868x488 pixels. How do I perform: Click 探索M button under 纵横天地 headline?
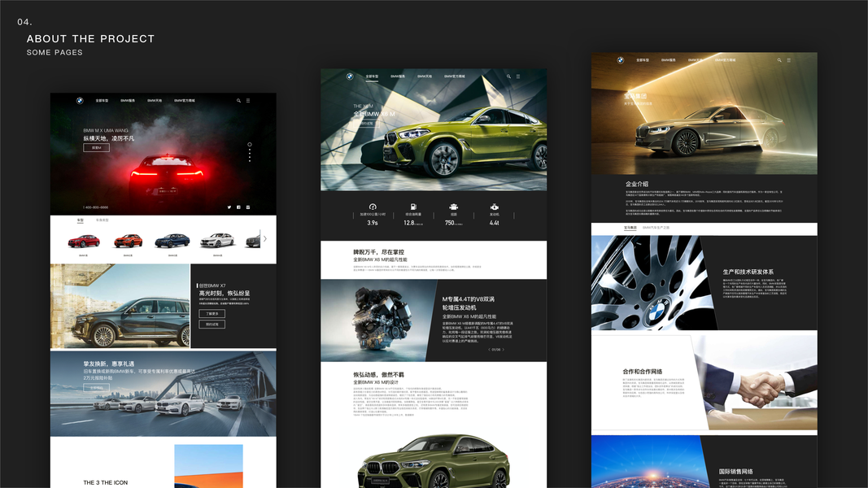tap(96, 148)
